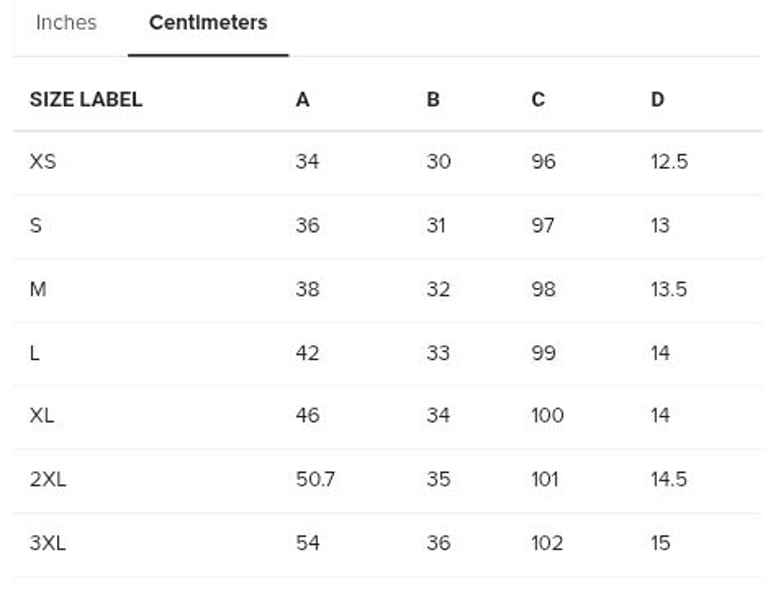Viewport: 768px width, 591px height.
Task: Select the XS size row label
Action: pos(43,161)
